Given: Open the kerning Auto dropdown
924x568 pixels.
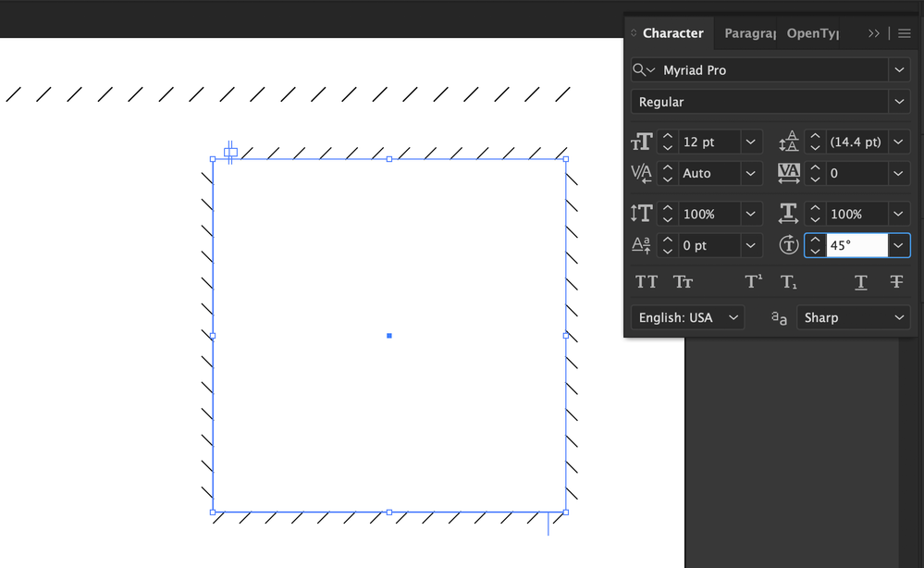Looking at the screenshot, I should click(x=751, y=173).
